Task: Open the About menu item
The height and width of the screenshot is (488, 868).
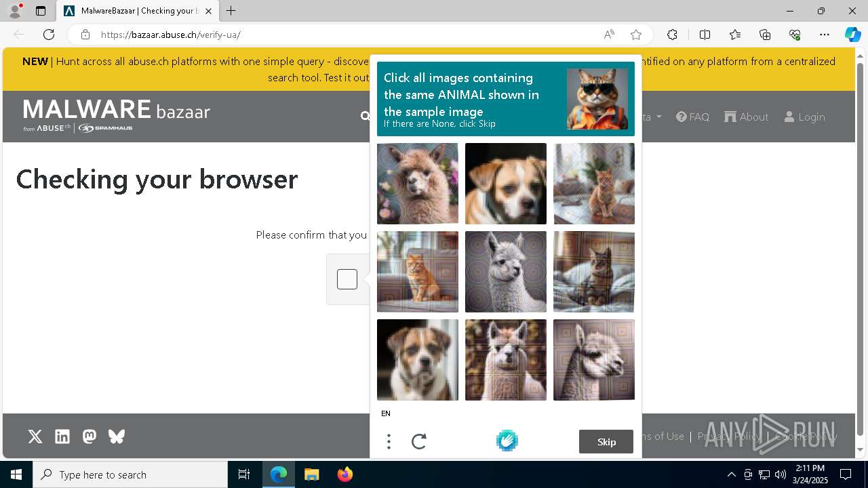Action: [x=747, y=117]
